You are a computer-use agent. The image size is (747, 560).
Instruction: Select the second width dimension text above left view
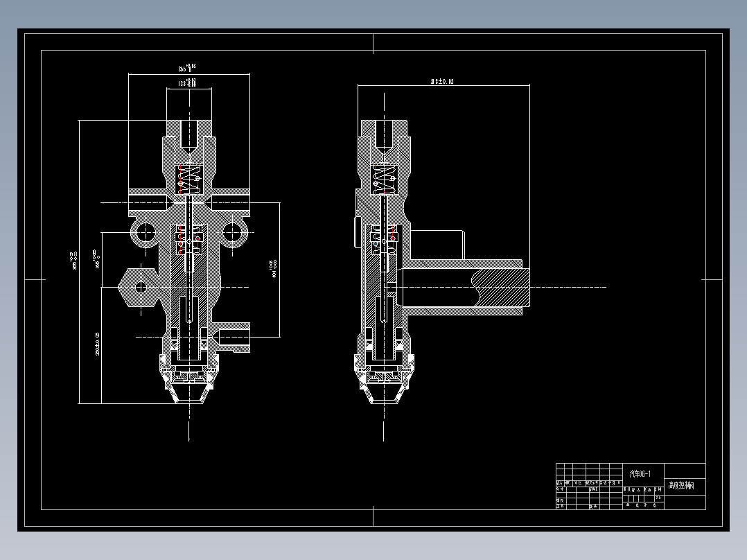pos(187,83)
